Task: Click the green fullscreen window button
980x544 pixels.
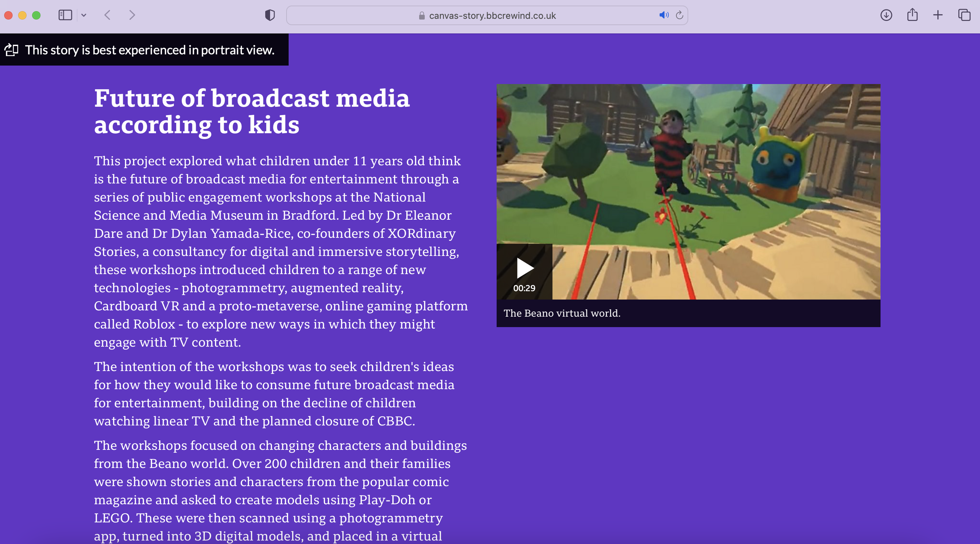Action: 36,15
